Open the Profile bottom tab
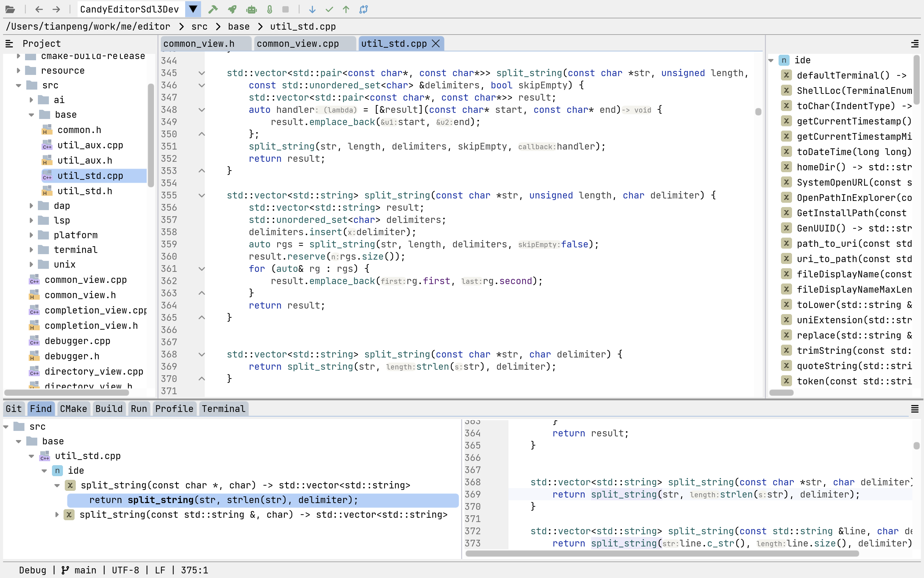The width and height of the screenshot is (924, 578). tap(174, 409)
